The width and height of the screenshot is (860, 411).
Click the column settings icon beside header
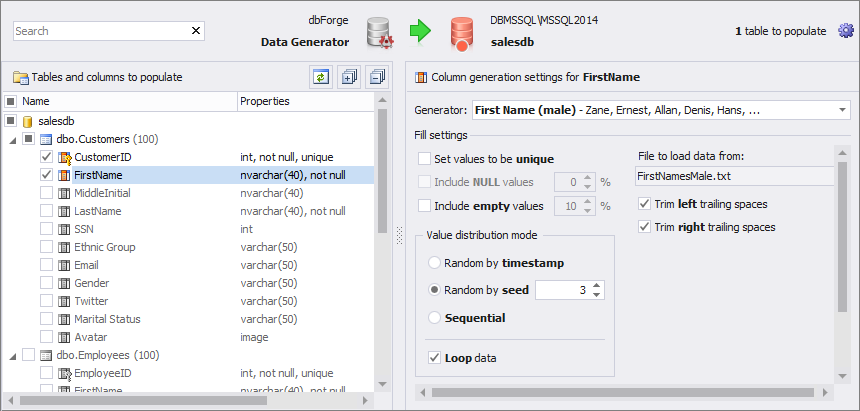click(421, 77)
